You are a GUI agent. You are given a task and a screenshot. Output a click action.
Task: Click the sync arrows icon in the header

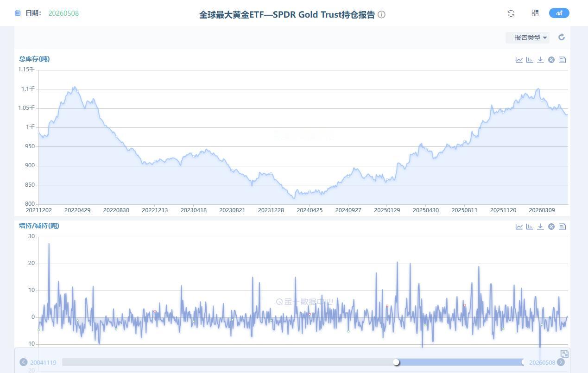click(x=511, y=13)
